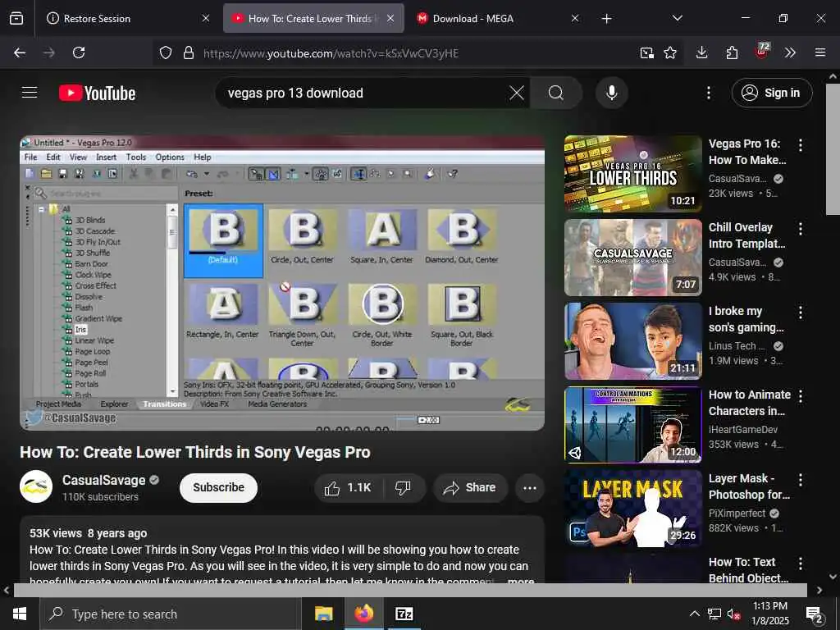Open options menu for I broke my video

801,313
